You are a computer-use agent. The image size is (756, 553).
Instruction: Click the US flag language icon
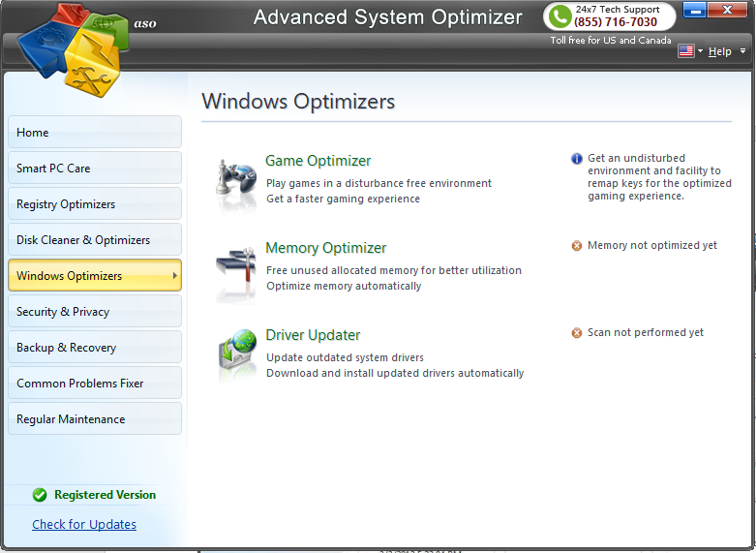tap(685, 51)
